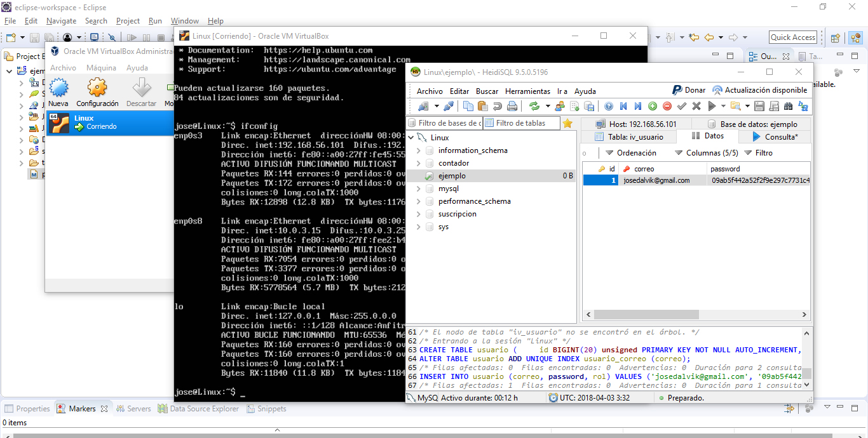868x438 pixels.
Task: Open HeidiSQL Editar menu
Action: (x=459, y=91)
